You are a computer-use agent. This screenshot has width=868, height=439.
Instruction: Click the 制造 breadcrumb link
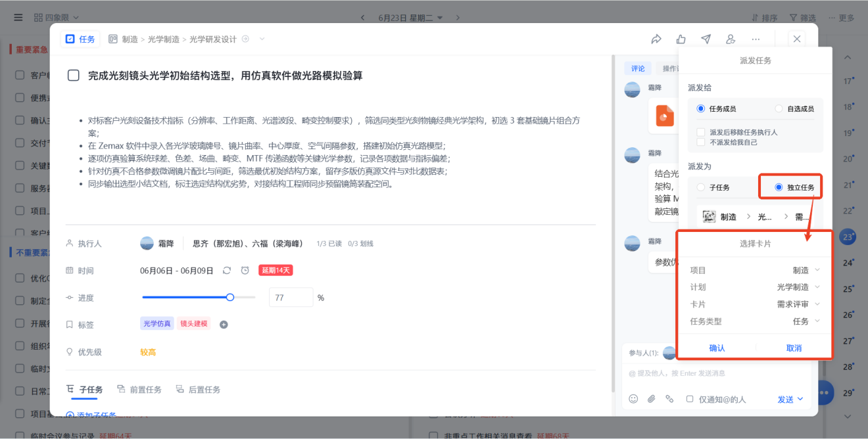pyautogui.click(x=130, y=39)
